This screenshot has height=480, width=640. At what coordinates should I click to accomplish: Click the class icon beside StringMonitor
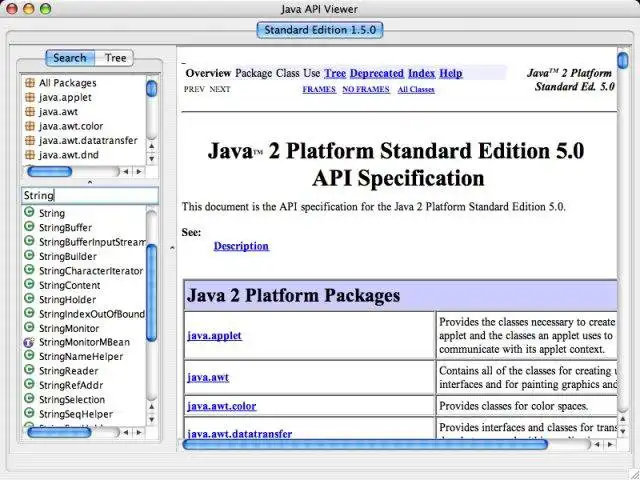point(29,327)
